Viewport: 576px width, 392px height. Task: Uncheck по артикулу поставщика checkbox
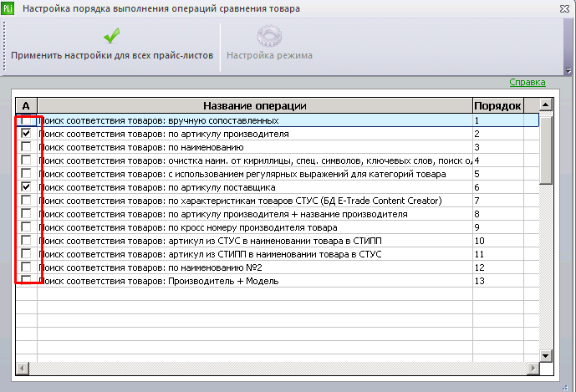point(26,186)
